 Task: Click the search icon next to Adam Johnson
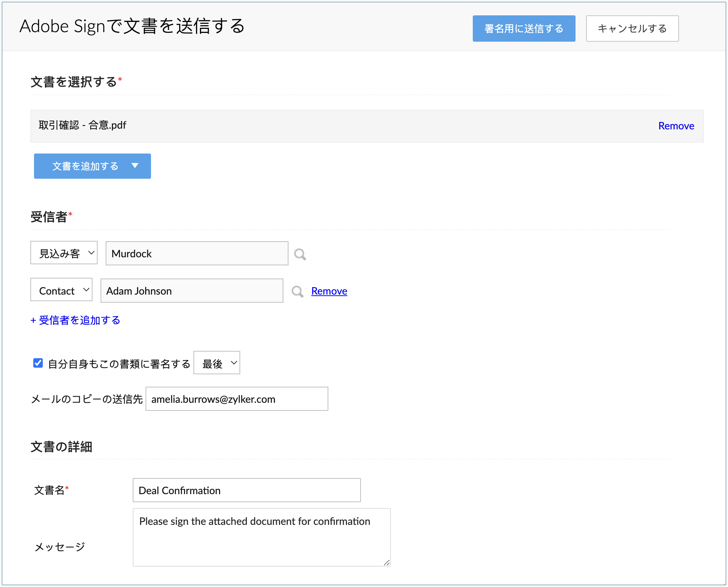click(x=297, y=291)
